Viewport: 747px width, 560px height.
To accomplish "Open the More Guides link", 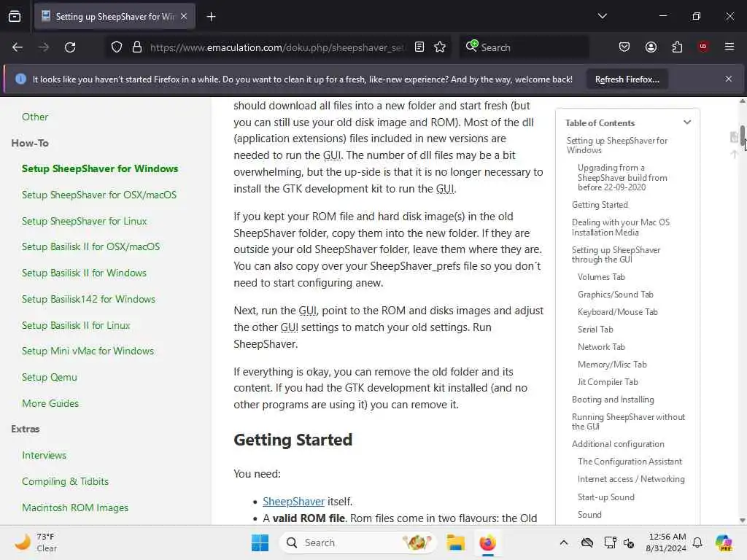I will (50, 403).
